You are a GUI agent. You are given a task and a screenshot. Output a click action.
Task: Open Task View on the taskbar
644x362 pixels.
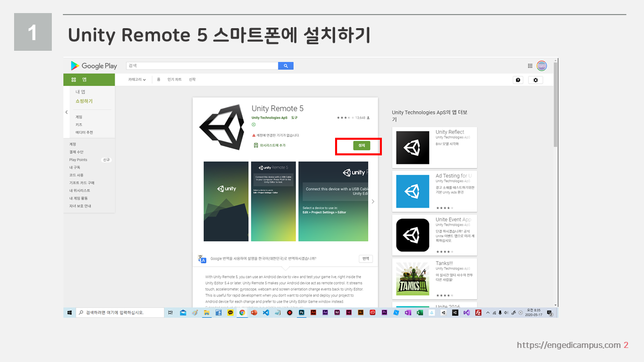click(x=170, y=312)
